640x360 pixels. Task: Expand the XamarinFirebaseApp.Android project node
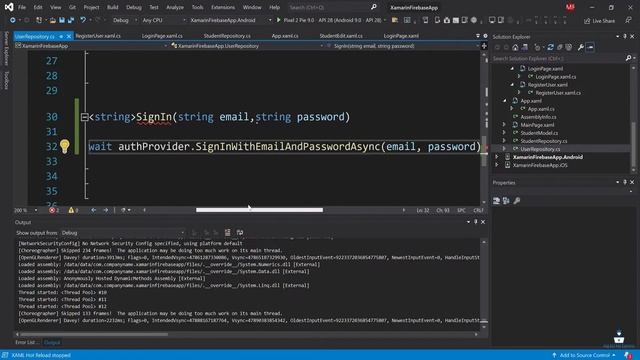497,157
